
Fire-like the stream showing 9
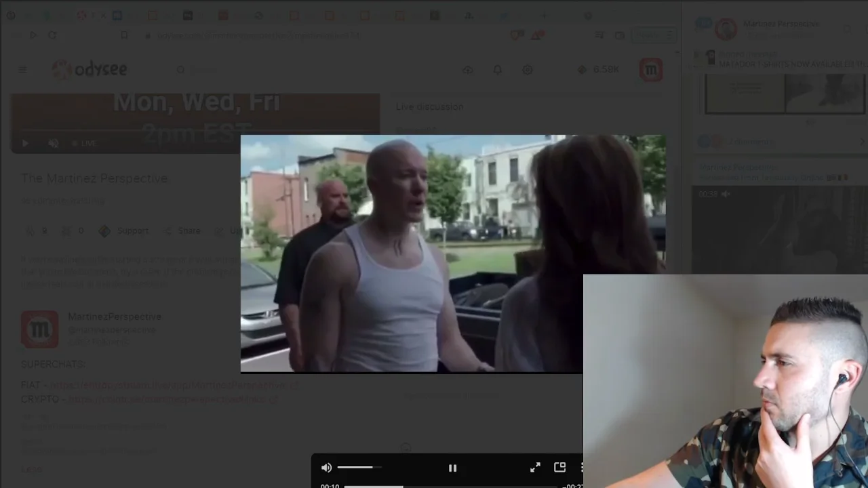pos(37,231)
